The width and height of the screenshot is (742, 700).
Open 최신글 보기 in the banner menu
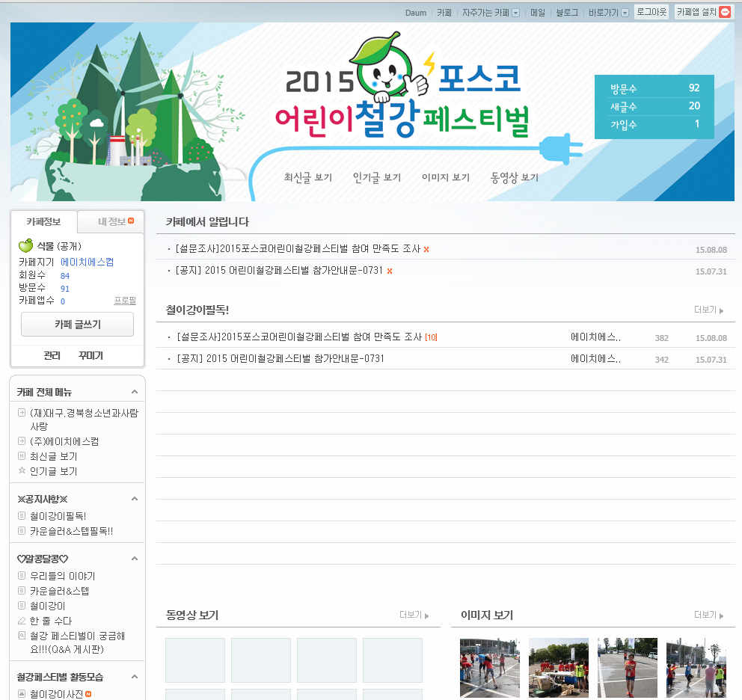point(308,177)
